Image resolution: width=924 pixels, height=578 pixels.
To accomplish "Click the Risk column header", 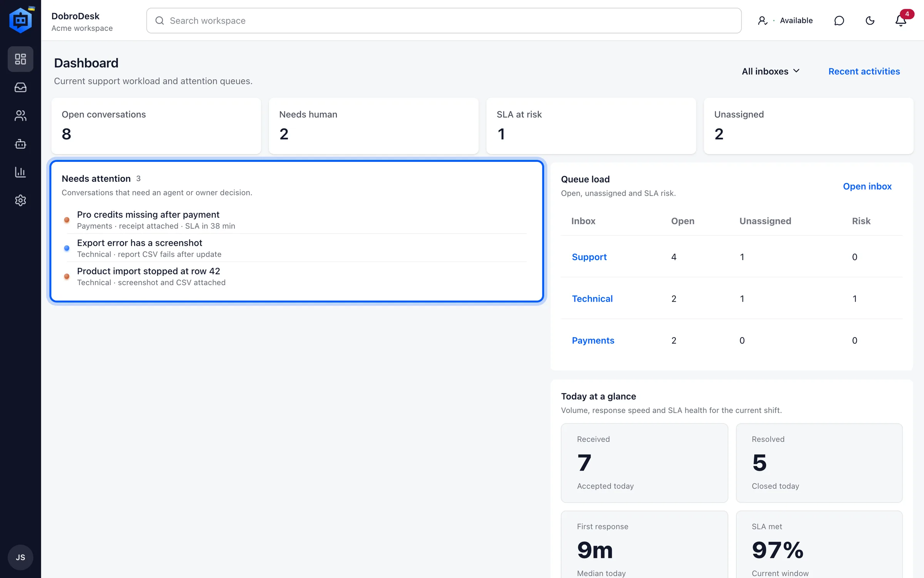I will pos(861,221).
